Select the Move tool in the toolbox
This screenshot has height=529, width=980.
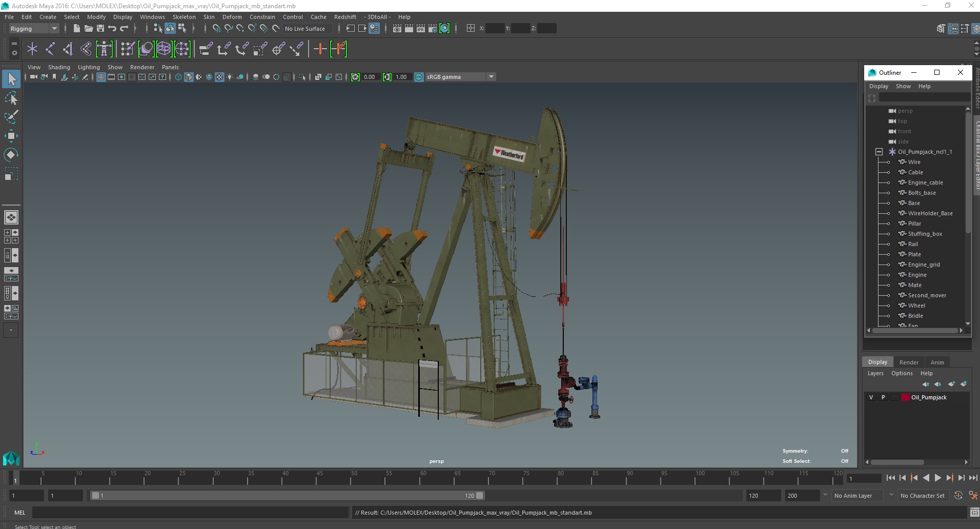point(11,136)
